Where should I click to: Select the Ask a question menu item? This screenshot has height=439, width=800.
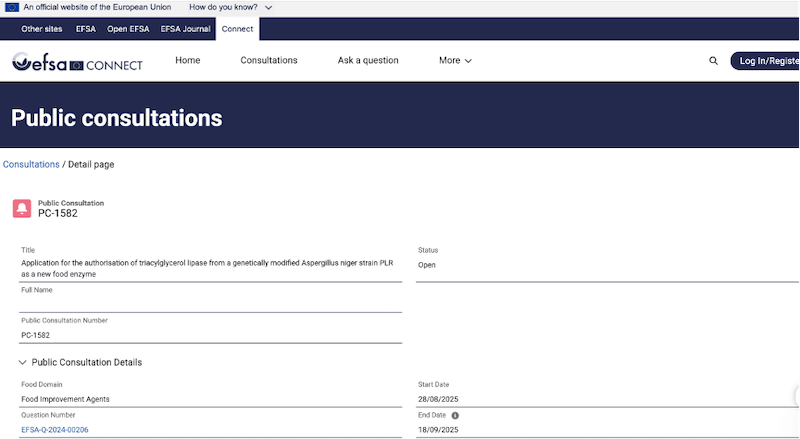pyautogui.click(x=368, y=61)
